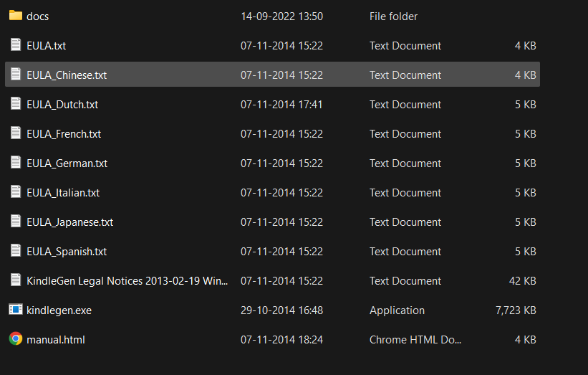588x375 pixels.
Task: Click the 4 KB size of EULA.txt
Action: 526,46
